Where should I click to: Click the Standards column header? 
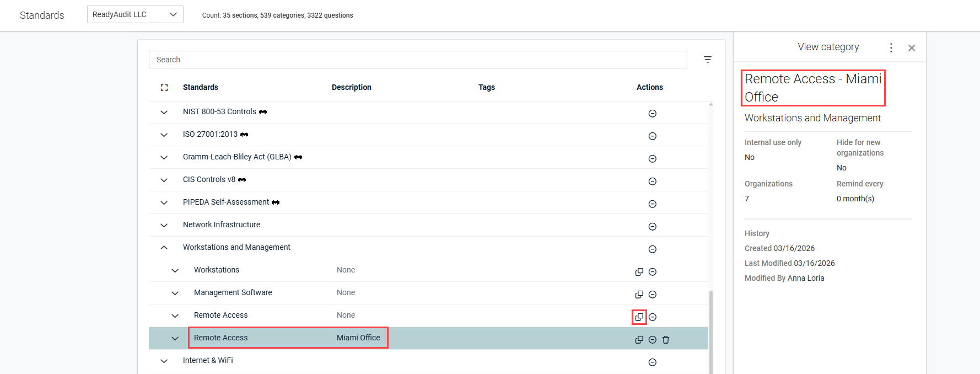point(201,87)
